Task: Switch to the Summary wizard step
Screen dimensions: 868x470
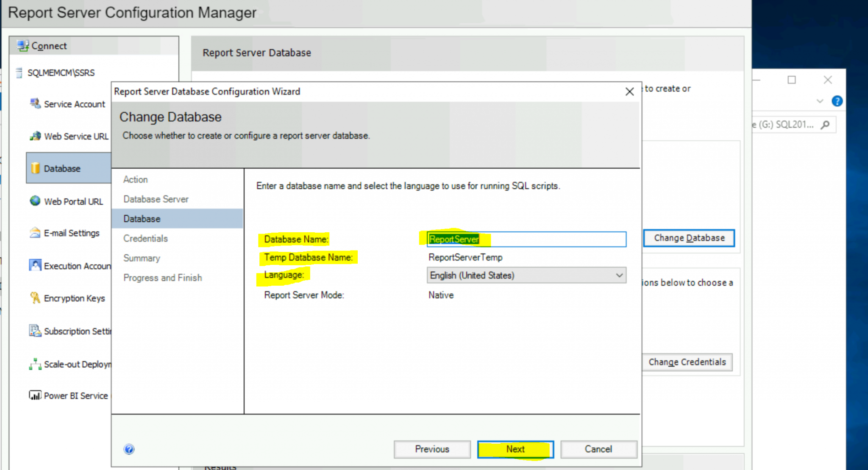Action: [142, 258]
